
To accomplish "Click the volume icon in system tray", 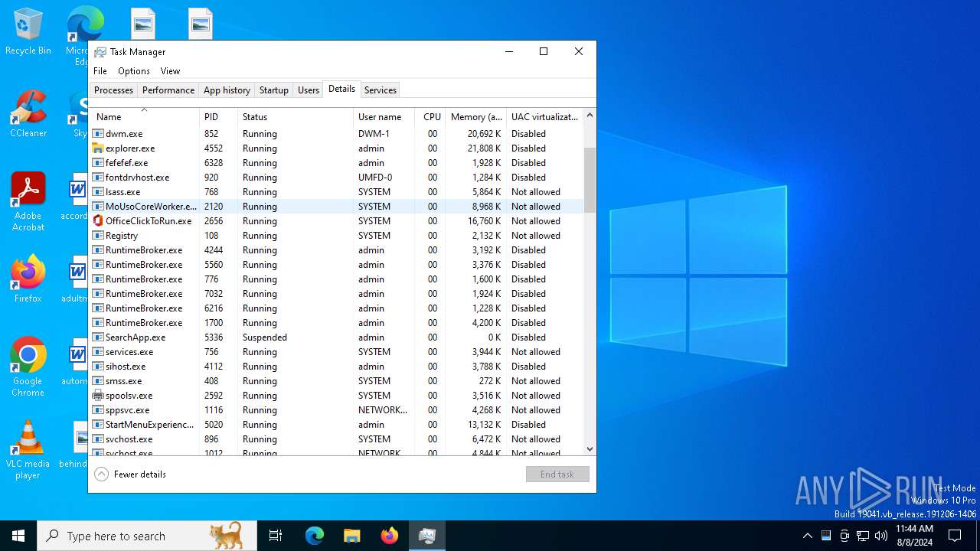I will pyautogui.click(x=881, y=536).
